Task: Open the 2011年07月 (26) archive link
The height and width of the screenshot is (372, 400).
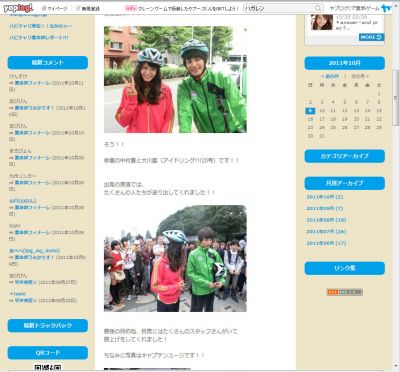Action: pos(326,231)
